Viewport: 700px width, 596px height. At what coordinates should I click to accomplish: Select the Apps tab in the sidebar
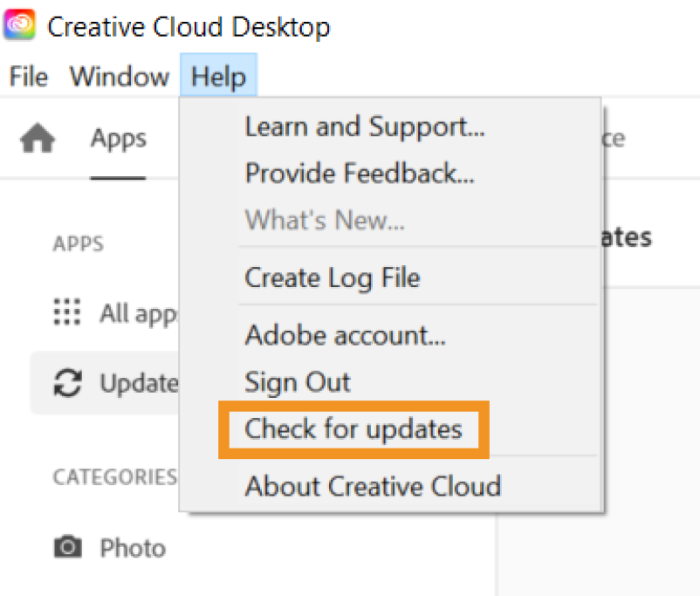(117, 138)
